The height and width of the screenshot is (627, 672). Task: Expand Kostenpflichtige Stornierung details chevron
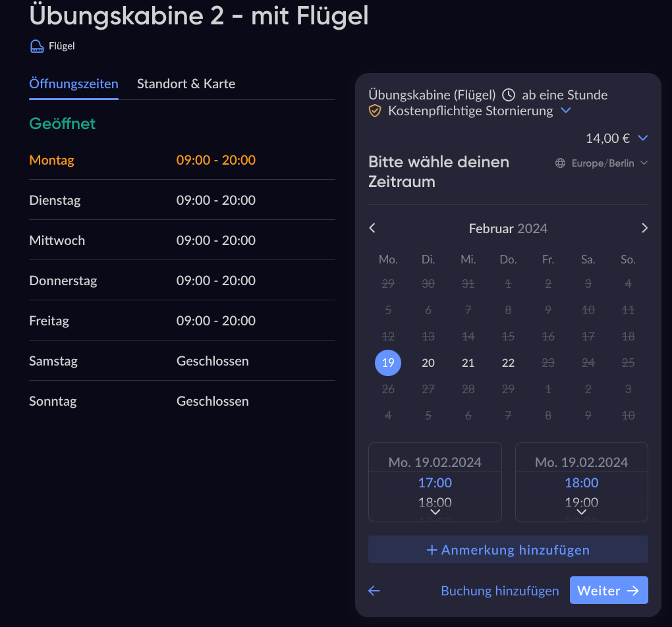(565, 111)
